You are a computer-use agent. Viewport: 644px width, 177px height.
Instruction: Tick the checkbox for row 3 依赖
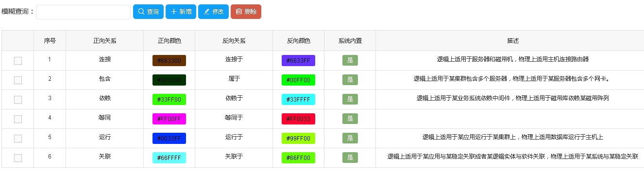[18, 100]
